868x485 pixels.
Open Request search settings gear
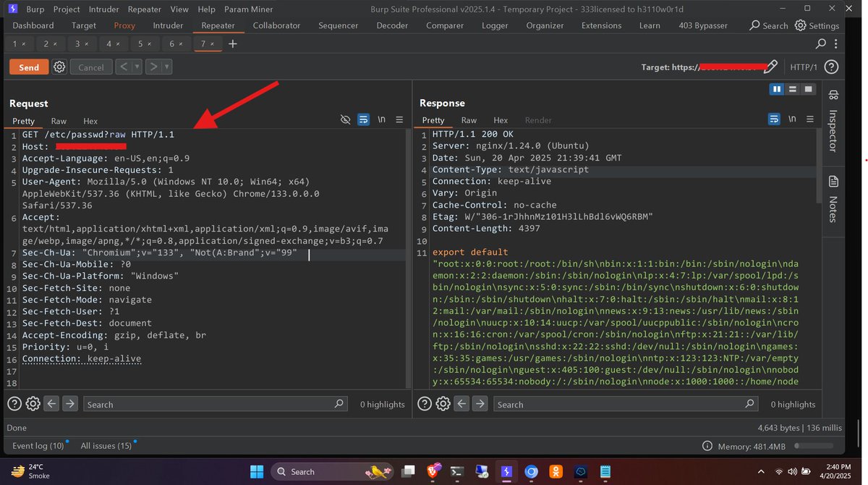click(33, 404)
